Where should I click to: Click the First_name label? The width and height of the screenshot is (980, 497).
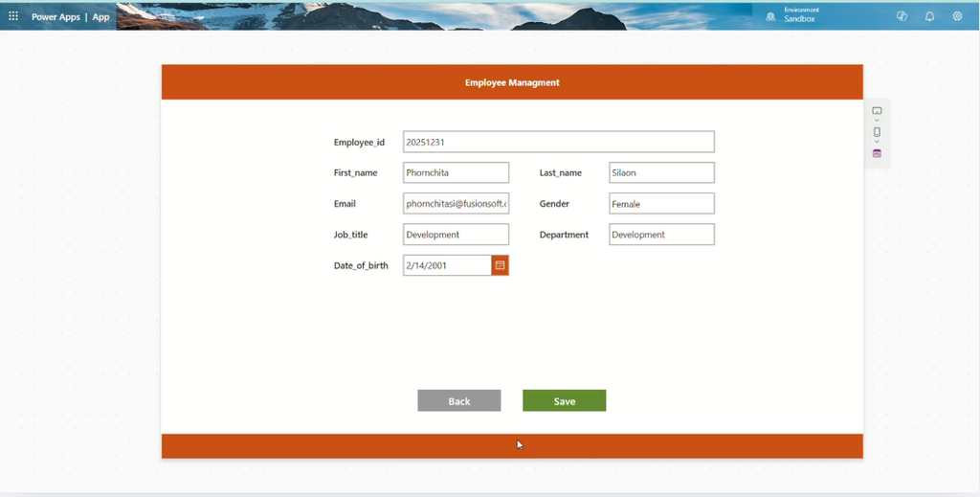pyautogui.click(x=356, y=173)
